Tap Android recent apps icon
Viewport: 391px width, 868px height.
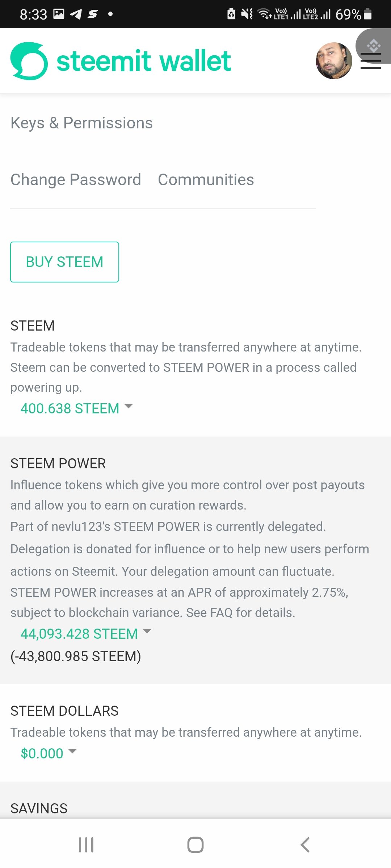(x=86, y=845)
